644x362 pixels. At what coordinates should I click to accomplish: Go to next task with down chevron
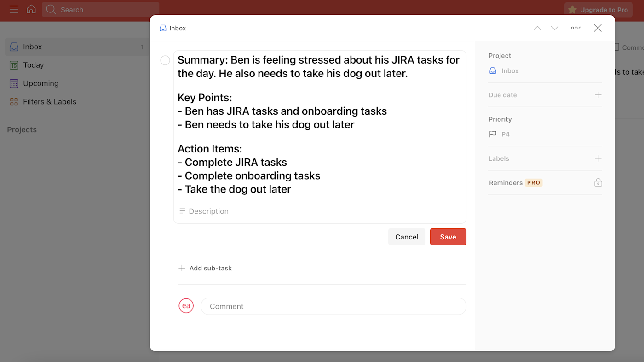[555, 28]
